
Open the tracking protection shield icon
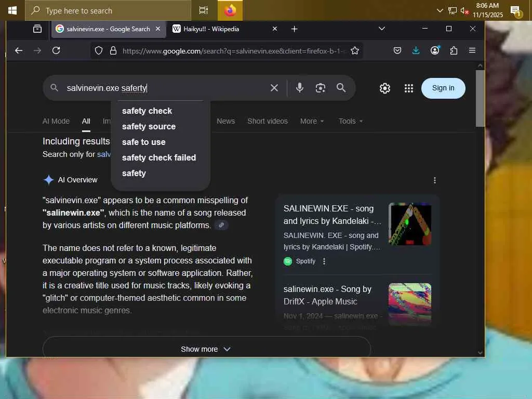point(99,50)
